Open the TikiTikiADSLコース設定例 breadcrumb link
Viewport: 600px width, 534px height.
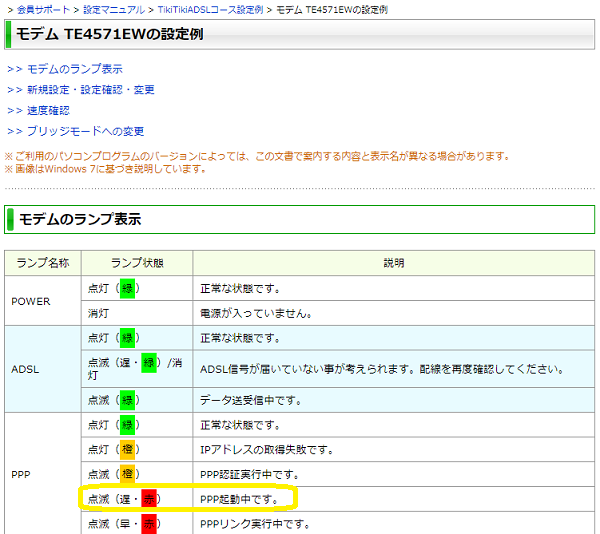point(210,10)
